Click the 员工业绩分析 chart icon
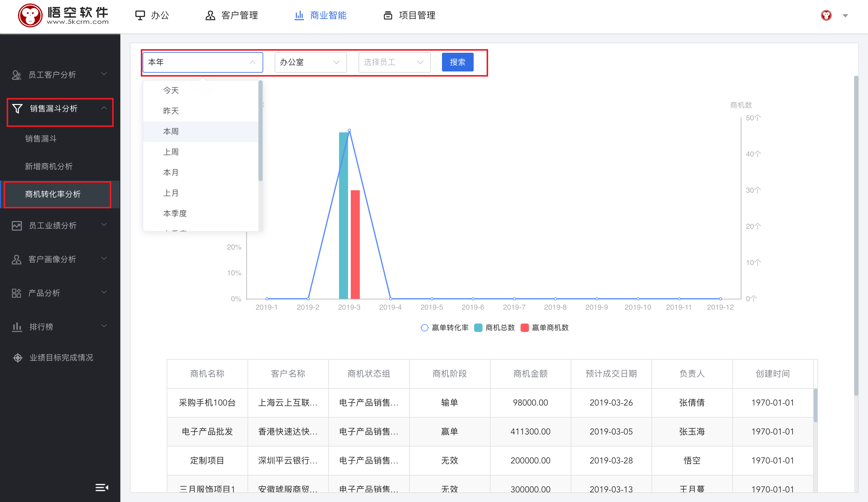 17,226
